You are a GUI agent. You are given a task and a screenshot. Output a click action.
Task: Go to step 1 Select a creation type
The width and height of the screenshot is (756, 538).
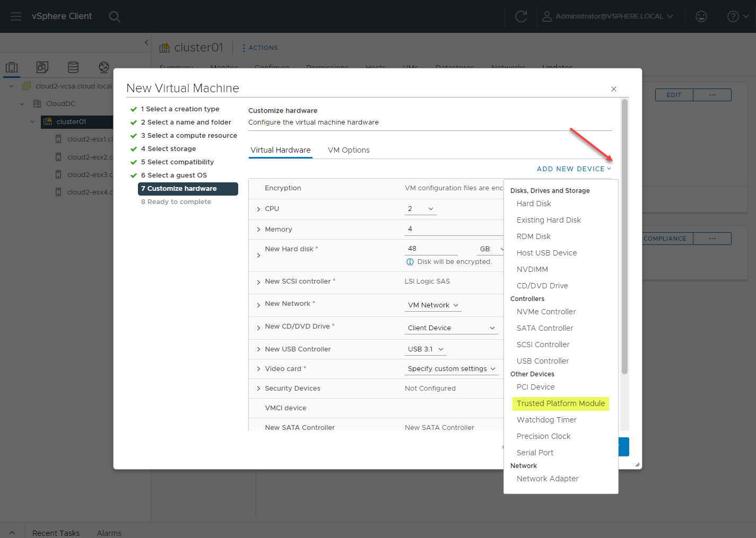tap(180, 109)
